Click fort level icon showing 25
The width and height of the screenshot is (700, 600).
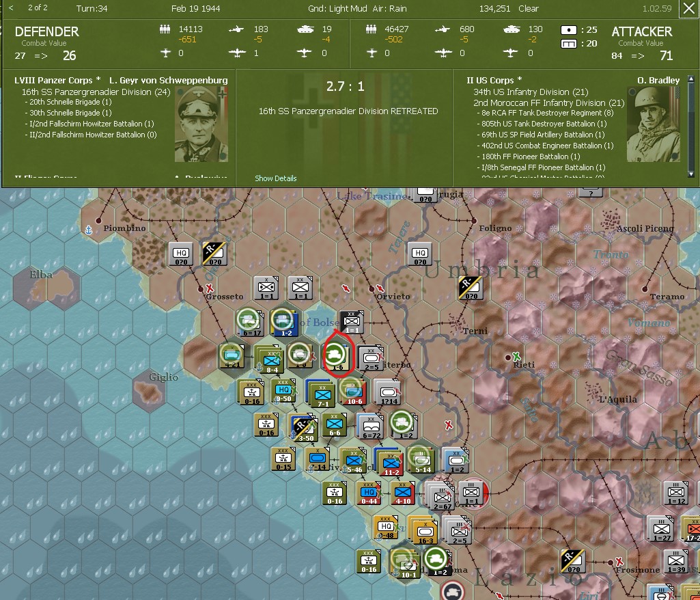point(569,30)
